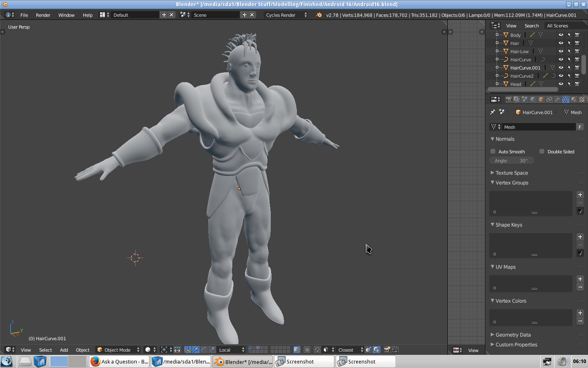Toggle visibility eye for HairCurve.001

tap(561, 67)
